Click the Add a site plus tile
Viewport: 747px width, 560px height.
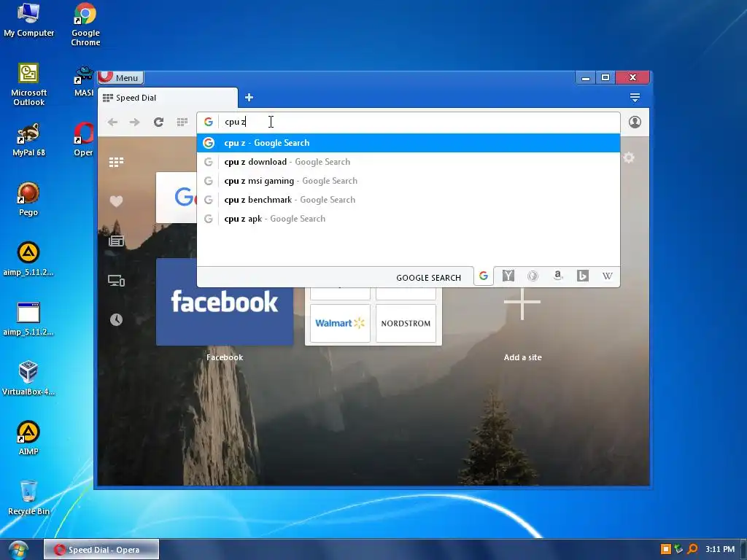(x=522, y=302)
